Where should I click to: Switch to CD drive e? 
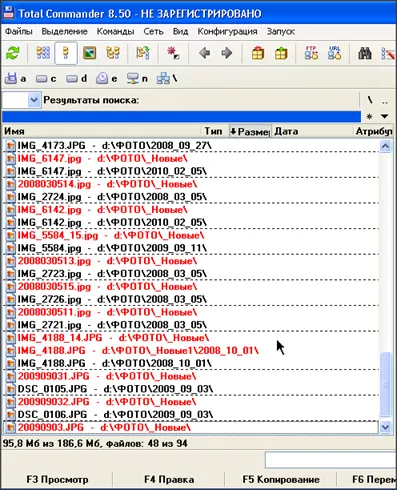coord(107,79)
